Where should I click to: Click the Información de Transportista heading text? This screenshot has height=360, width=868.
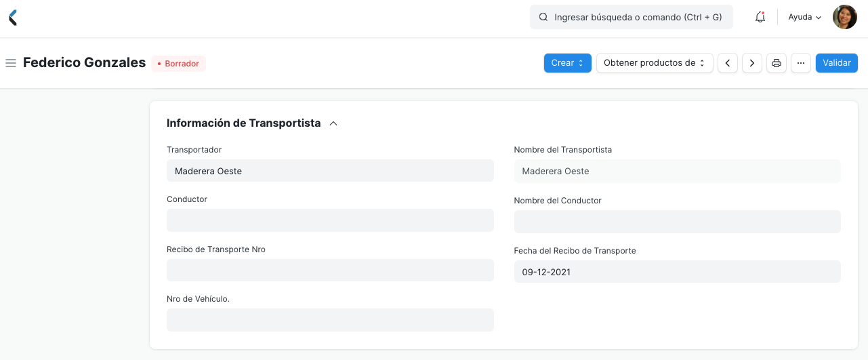[244, 123]
